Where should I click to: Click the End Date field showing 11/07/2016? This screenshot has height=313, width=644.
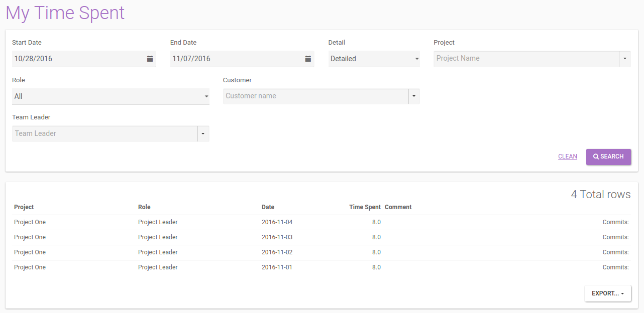click(x=242, y=59)
